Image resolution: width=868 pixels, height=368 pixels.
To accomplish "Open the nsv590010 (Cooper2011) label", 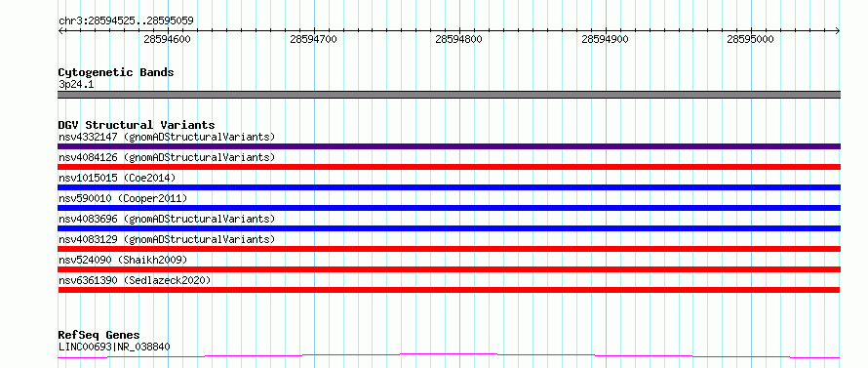I will point(123,198).
